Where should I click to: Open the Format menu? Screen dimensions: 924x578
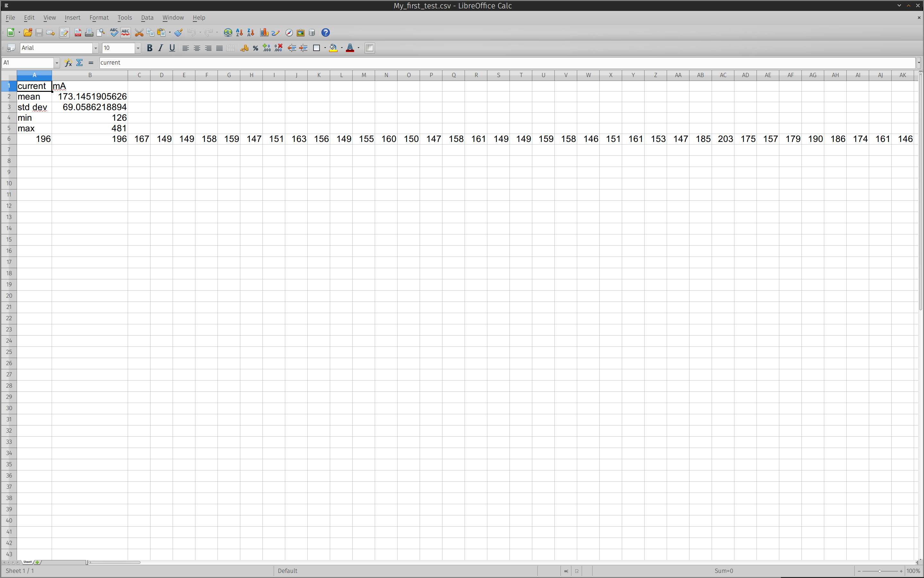[x=99, y=18]
